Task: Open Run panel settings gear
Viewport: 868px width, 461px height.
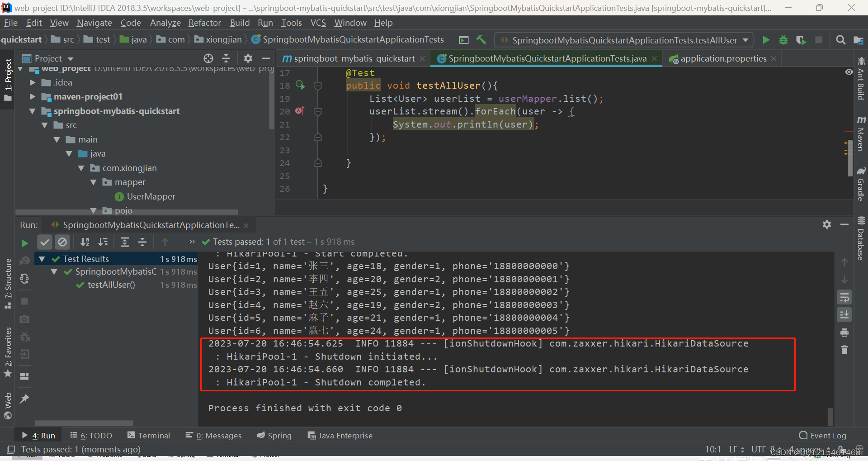Action: (x=827, y=224)
